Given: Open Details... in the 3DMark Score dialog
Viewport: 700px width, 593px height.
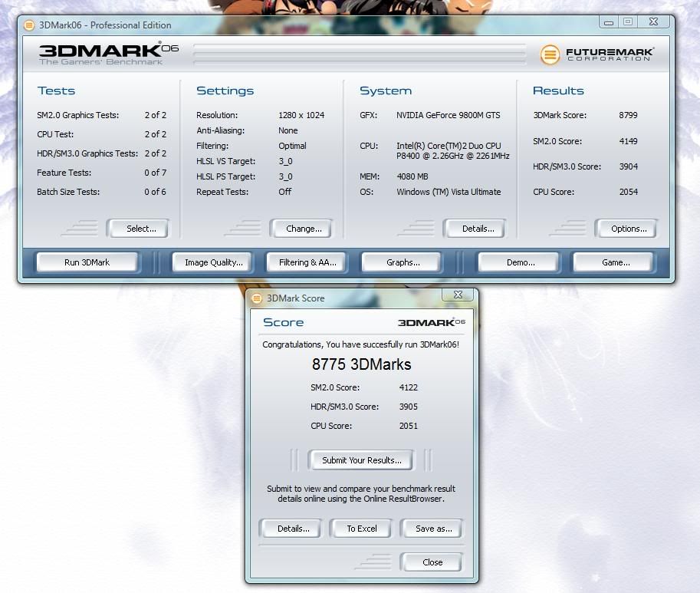Looking at the screenshot, I should click(291, 529).
